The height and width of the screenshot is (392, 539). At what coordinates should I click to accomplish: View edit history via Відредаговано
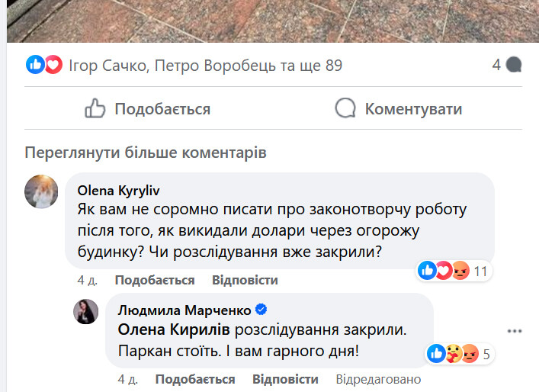point(378,379)
